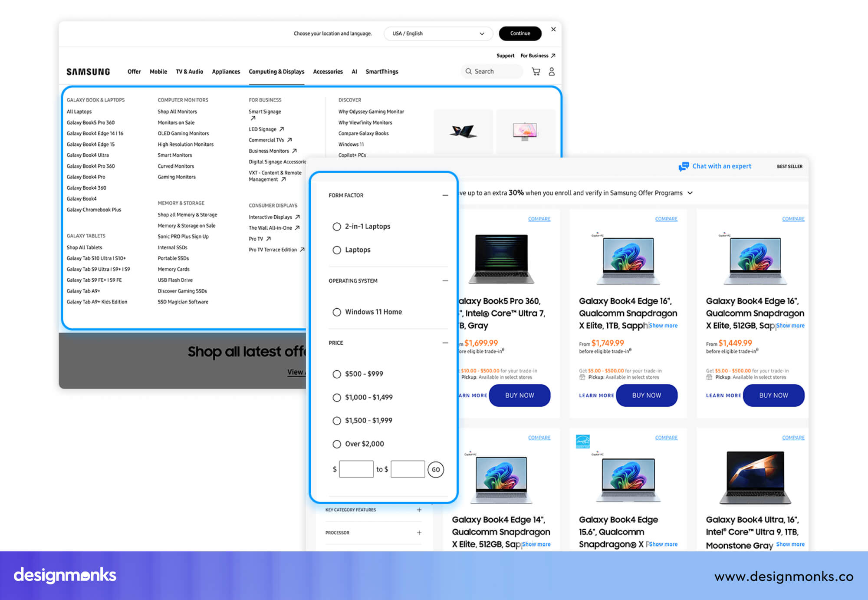This screenshot has width=868, height=600.
Task: Collapse the Operating System filter section
Action: pyautogui.click(x=445, y=281)
